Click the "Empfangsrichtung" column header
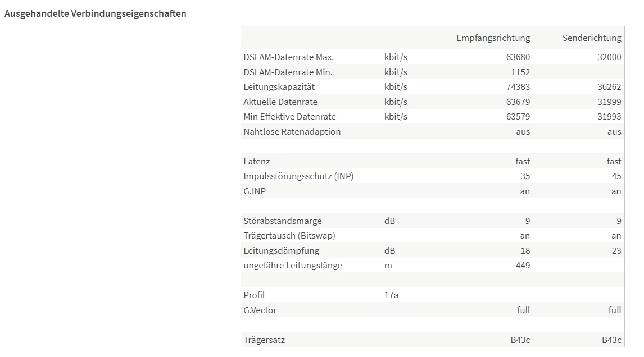 click(493, 38)
